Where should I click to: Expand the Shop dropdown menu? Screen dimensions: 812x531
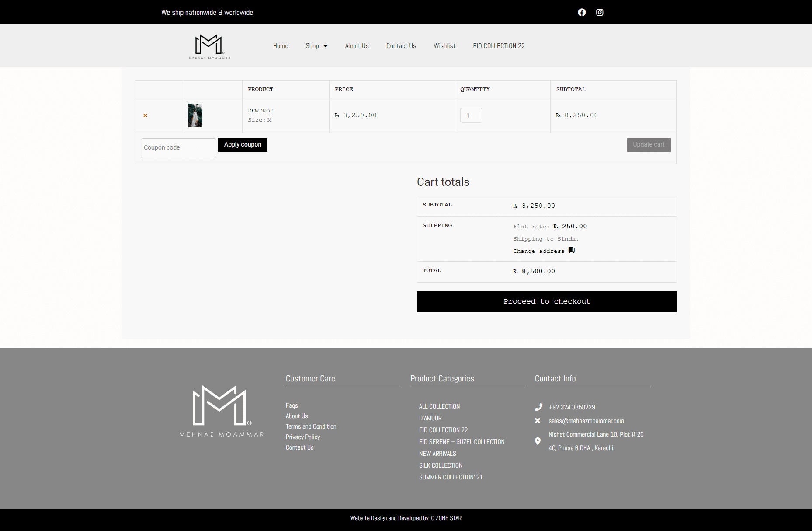point(316,46)
